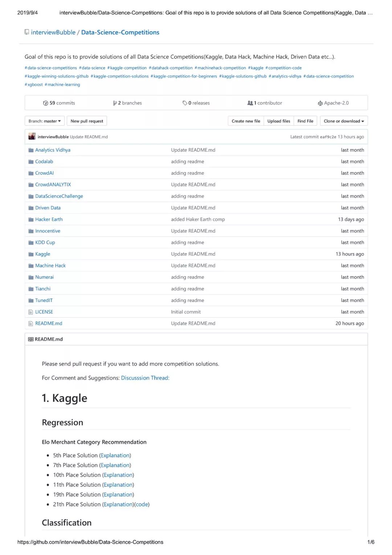Open the Hacker Earth folder

[x=49, y=219]
